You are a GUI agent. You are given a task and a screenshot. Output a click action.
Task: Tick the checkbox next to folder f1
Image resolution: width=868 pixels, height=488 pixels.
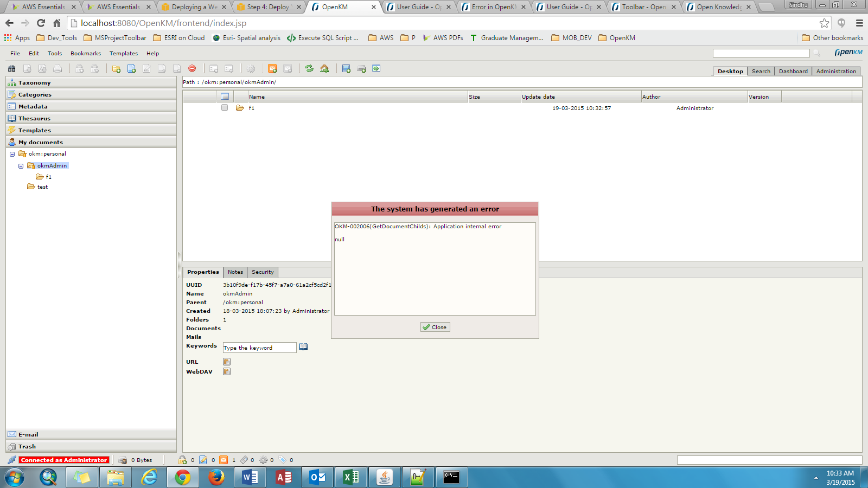click(225, 108)
